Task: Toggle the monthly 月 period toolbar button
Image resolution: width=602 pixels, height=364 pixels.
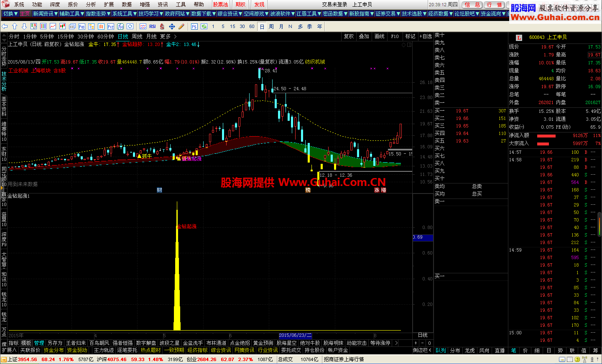Action: click(281, 26)
